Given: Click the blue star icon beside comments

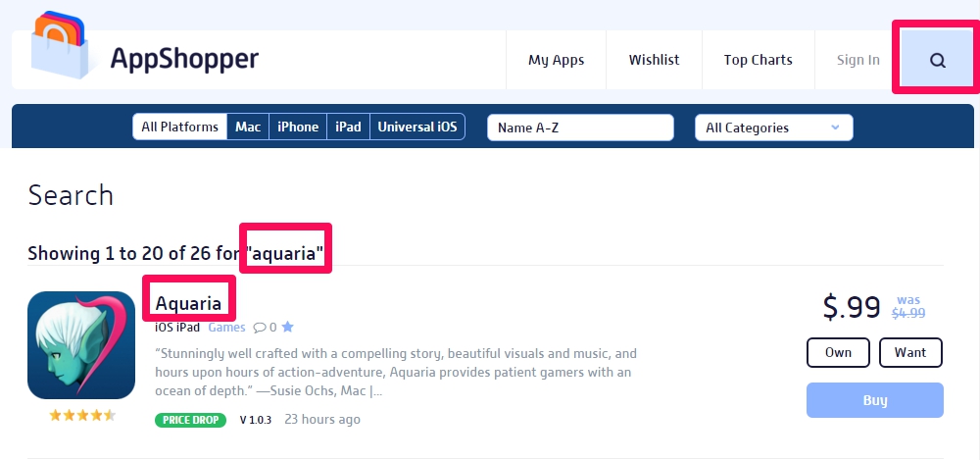Looking at the screenshot, I should coord(287,327).
